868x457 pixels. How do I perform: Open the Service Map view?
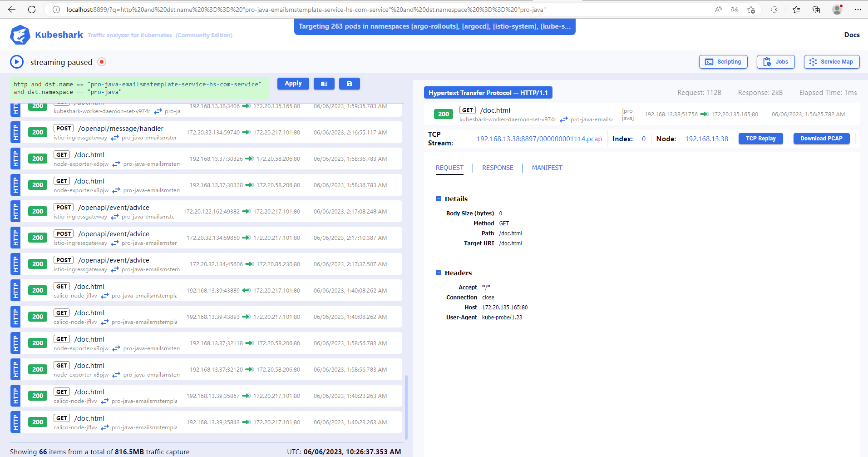tap(831, 62)
